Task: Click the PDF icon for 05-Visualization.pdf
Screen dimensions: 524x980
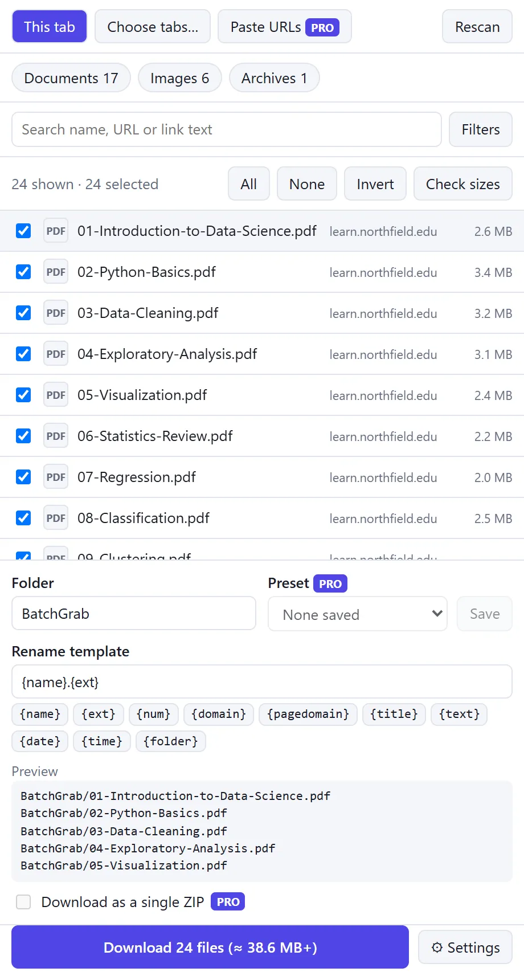Action: (x=56, y=395)
